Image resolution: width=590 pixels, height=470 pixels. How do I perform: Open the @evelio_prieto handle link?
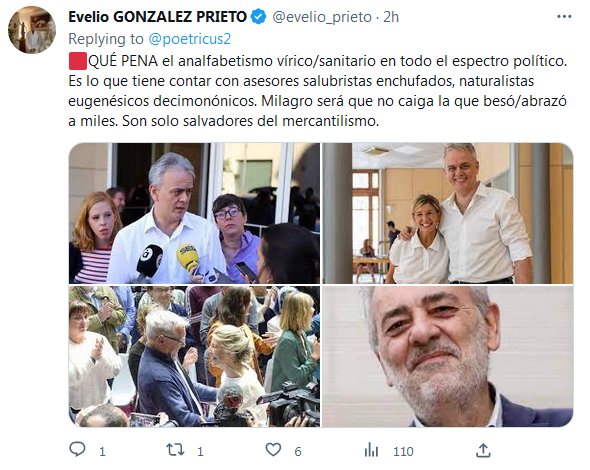pyautogui.click(x=322, y=17)
